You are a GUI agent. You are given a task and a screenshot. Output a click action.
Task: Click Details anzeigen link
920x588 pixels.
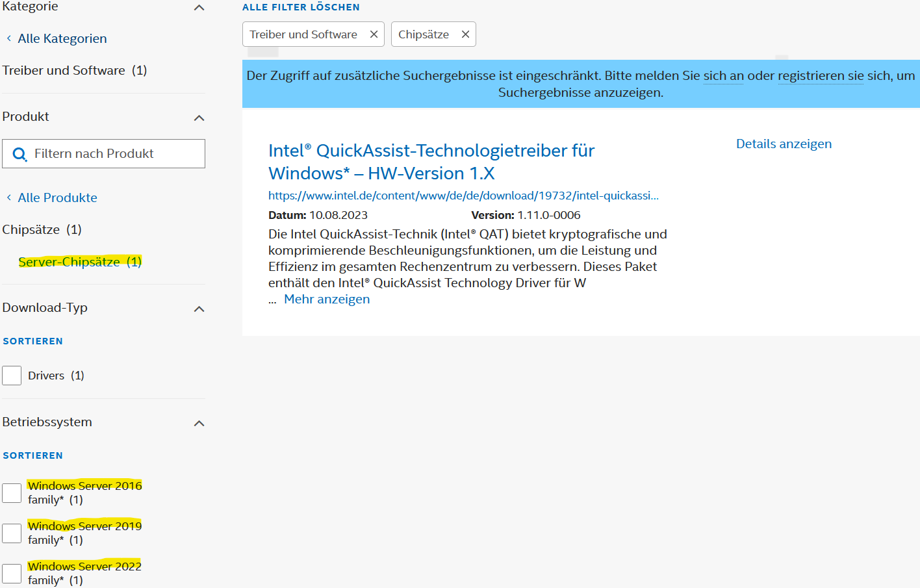click(784, 144)
